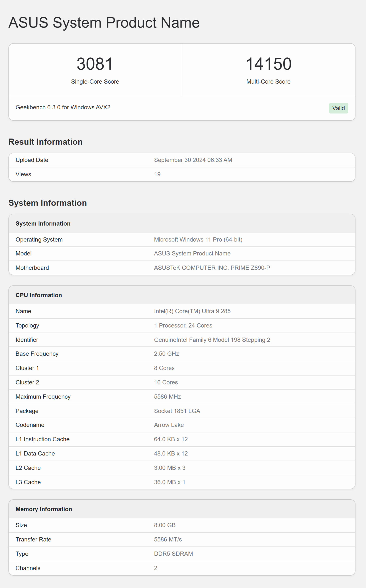Select "36.0 MB x 1" value
The image size is (366, 588).
tap(169, 482)
